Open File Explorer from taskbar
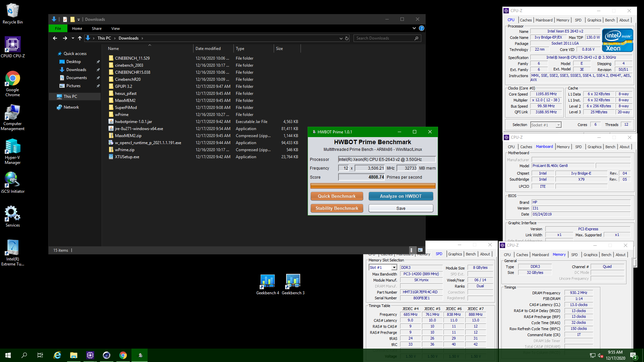 tap(74, 355)
